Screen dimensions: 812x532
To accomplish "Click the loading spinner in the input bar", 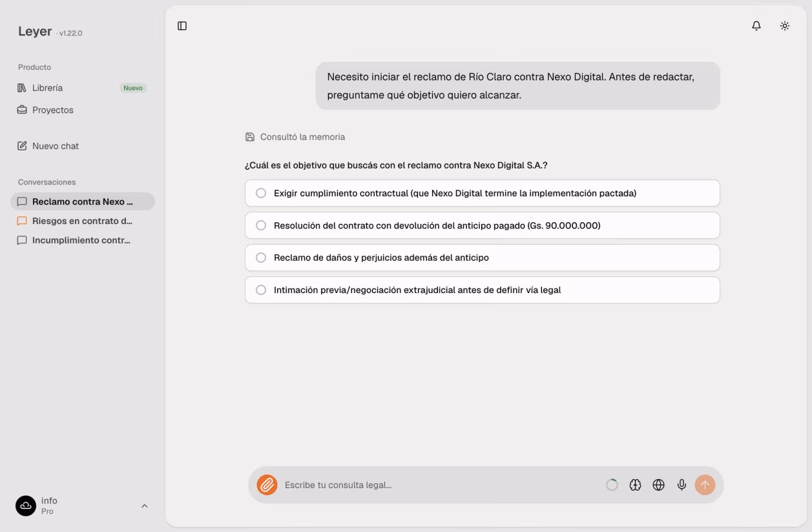I will tap(612, 485).
